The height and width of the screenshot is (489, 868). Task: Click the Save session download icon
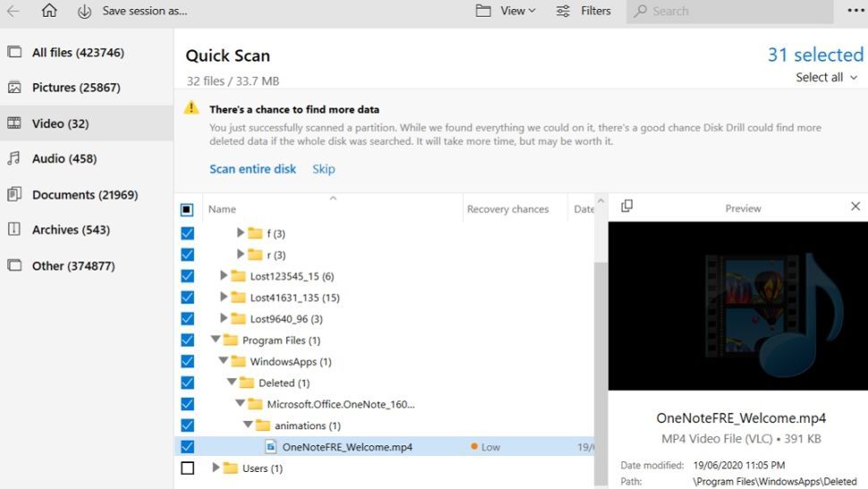coord(84,11)
